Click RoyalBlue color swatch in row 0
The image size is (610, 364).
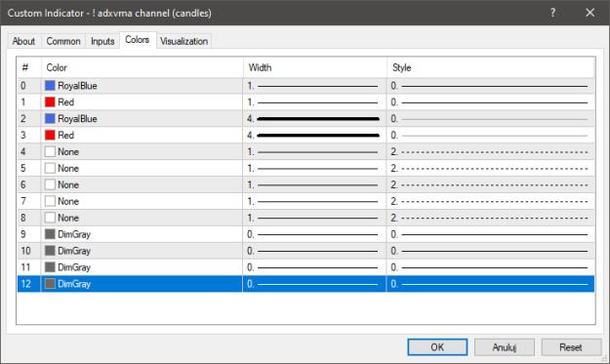point(50,86)
